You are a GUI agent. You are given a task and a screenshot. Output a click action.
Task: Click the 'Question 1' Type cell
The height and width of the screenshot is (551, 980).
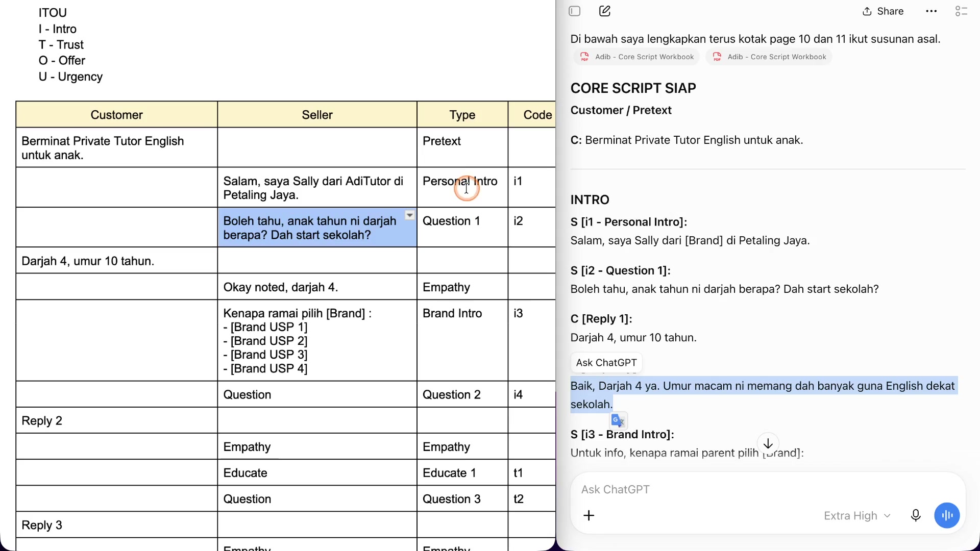(462, 228)
